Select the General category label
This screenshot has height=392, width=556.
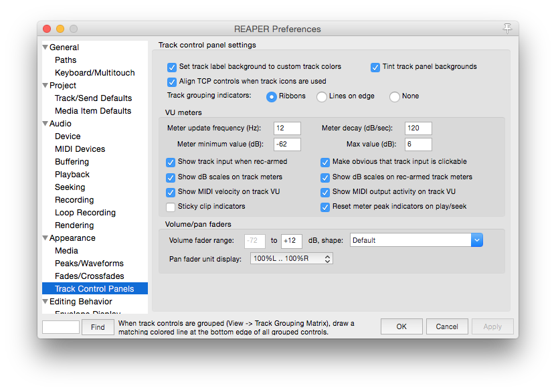64,47
